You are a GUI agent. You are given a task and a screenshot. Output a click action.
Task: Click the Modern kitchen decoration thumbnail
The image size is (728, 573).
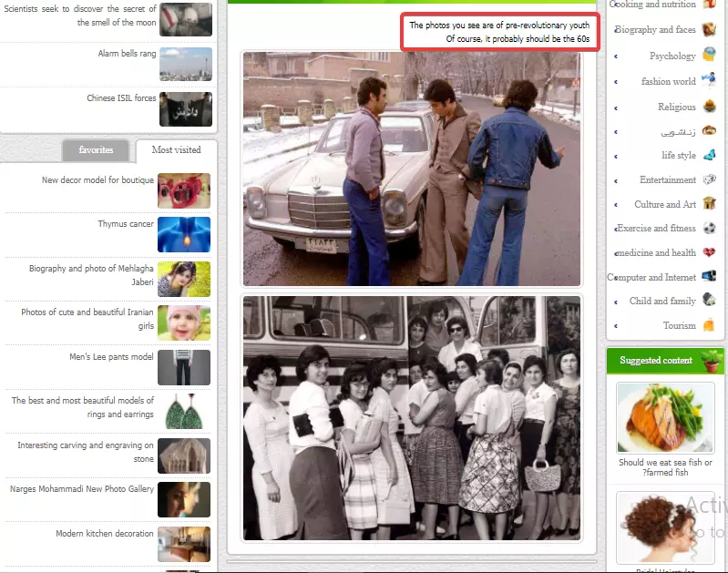coord(184,544)
